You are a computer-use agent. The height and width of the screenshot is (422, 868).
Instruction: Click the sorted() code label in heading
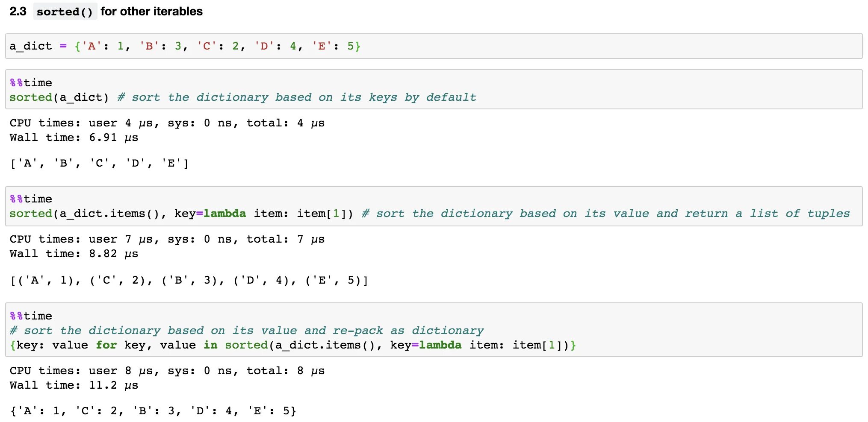pos(65,12)
